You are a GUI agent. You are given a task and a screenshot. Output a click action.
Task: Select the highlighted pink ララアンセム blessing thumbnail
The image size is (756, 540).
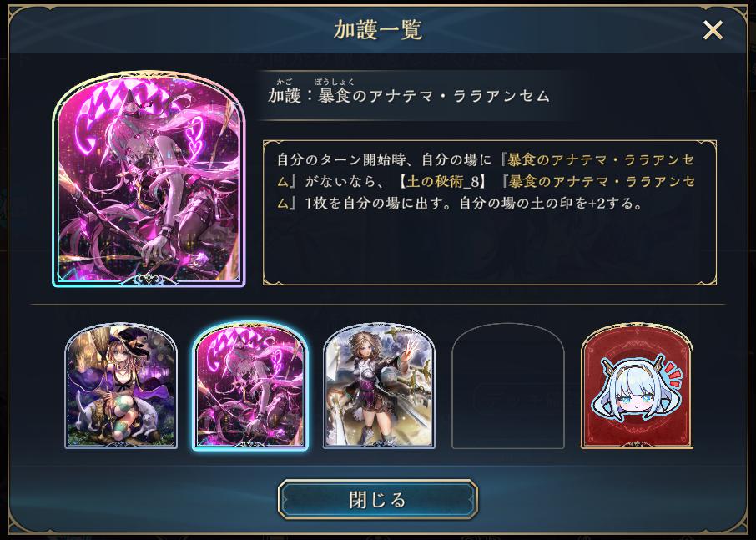click(x=250, y=386)
